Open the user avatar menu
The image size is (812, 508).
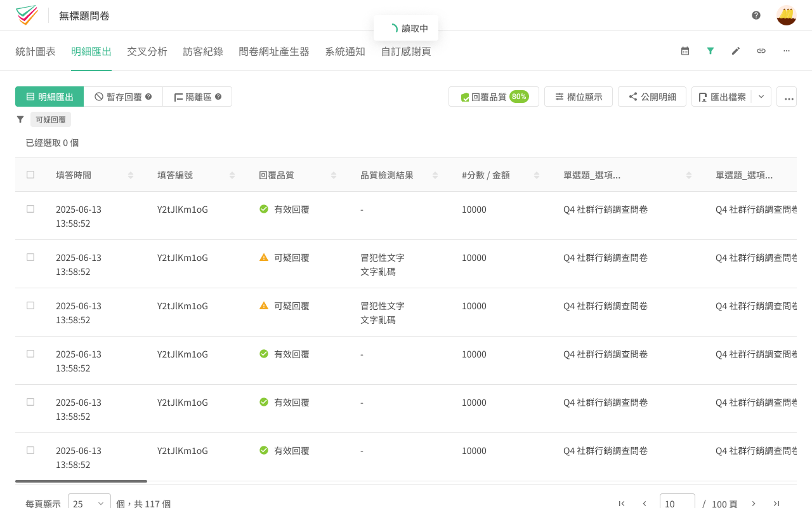(787, 15)
